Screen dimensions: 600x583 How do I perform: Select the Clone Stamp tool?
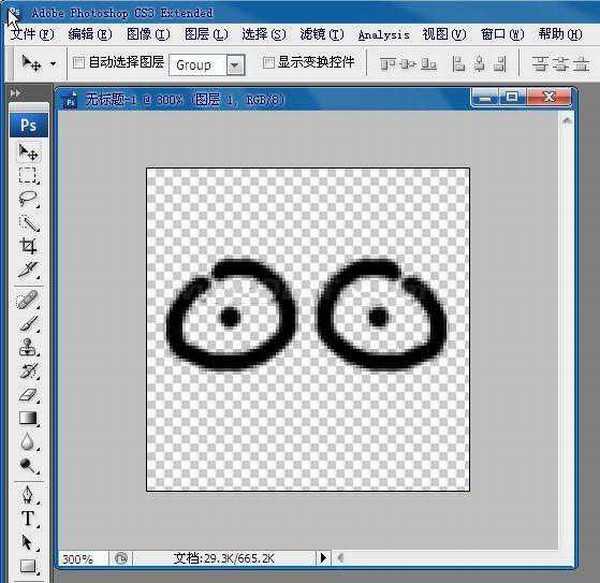tap(28, 347)
